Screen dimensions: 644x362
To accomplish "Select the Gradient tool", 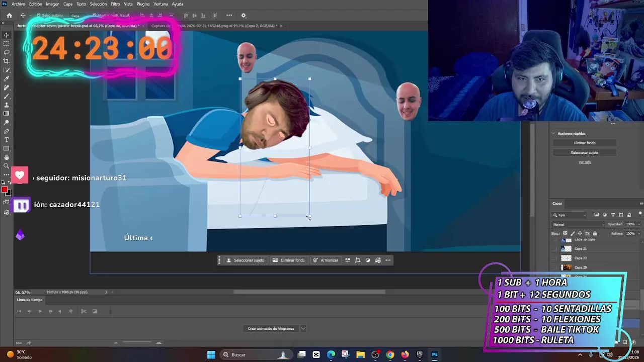I will click(7, 114).
